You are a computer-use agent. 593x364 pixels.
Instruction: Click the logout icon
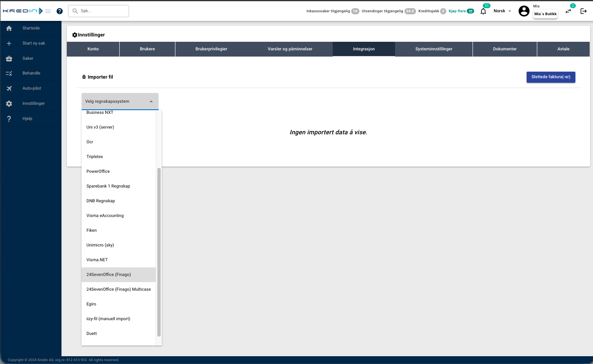[584, 11]
